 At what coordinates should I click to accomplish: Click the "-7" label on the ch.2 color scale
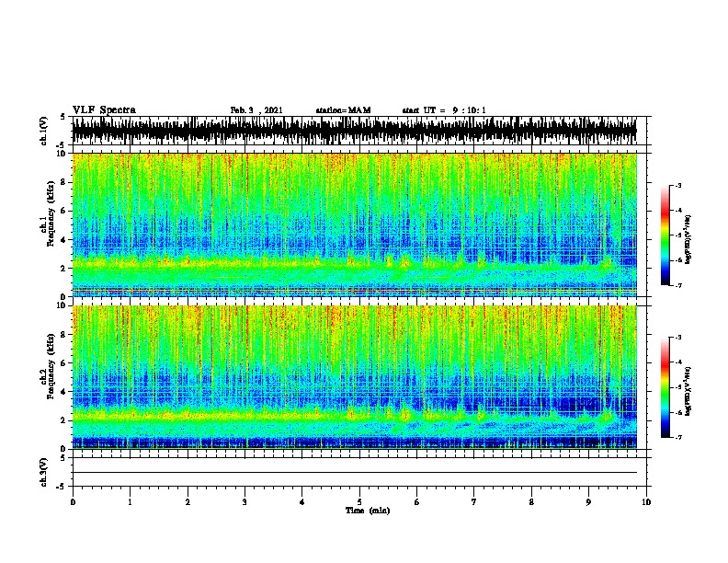coord(677,438)
